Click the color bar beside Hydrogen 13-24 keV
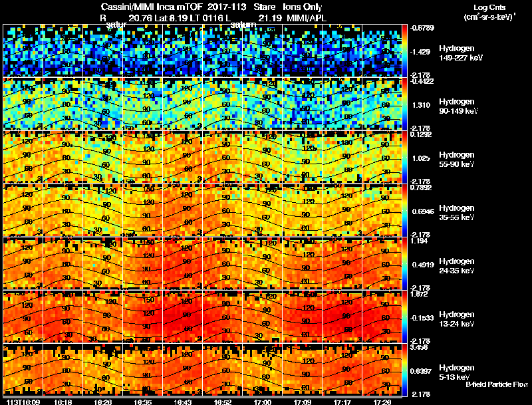 pyautogui.click(x=404, y=317)
